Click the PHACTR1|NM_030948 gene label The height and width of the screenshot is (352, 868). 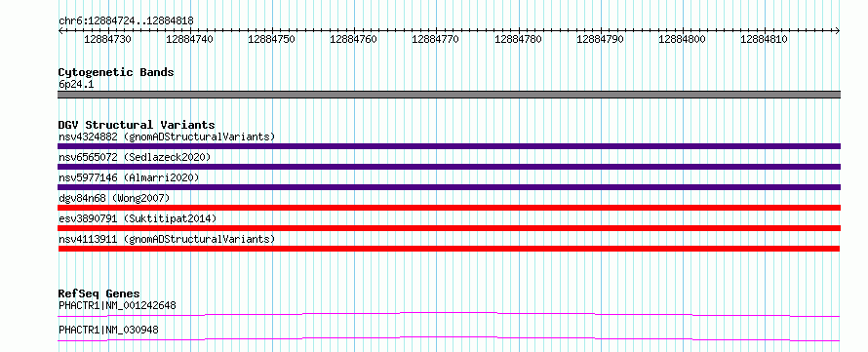point(108,330)
